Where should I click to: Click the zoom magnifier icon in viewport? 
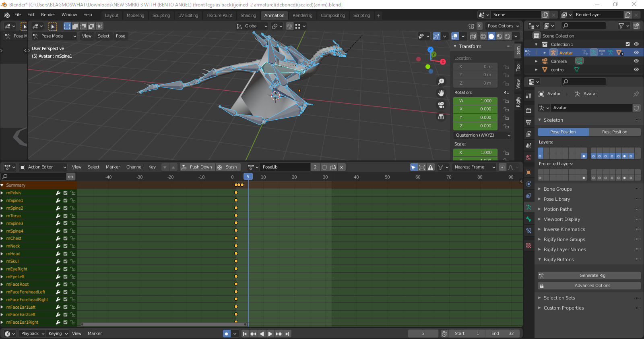pyautogui.click(x=441, y=81)
